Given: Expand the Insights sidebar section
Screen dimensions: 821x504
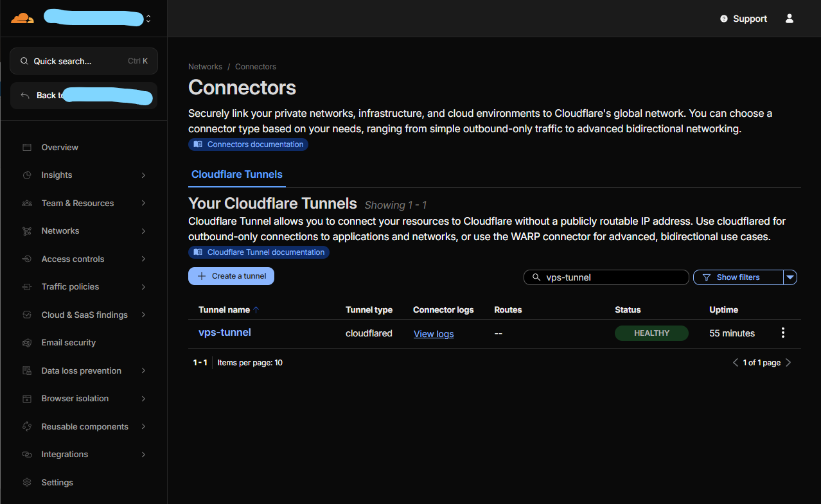Looking at the screenshot, I should [x=143, y=175].
